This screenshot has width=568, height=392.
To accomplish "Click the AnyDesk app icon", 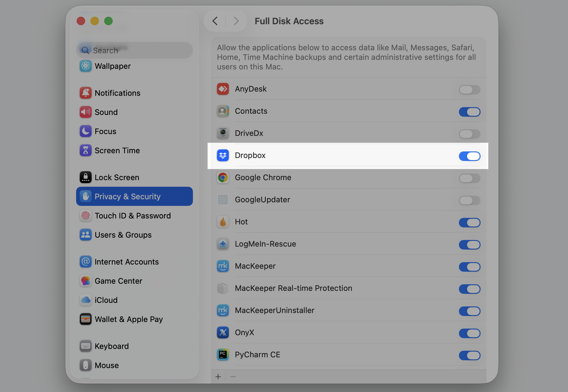I will (223, 89).
